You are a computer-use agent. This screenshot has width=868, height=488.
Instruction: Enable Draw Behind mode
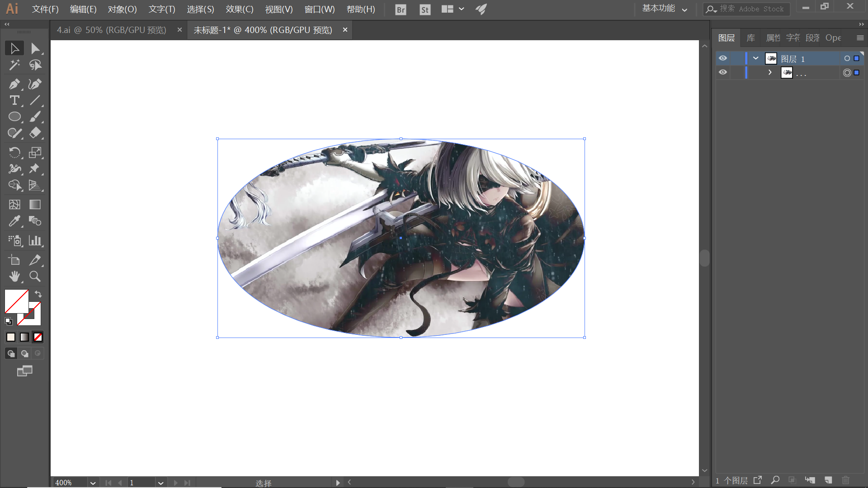point(25,353)
